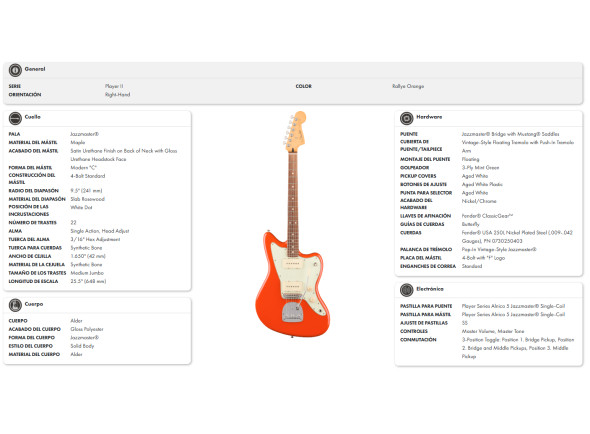Click the ACABADO DEL MÁSTIL label
Viewport: 590px width, 434px height.
coord(33,151)
